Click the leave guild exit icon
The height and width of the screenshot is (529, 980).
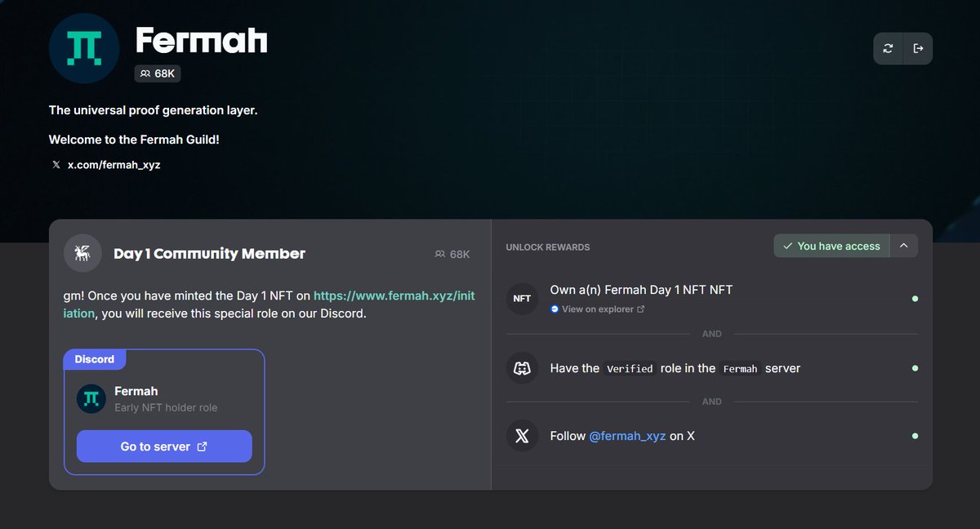click(918, 49)
